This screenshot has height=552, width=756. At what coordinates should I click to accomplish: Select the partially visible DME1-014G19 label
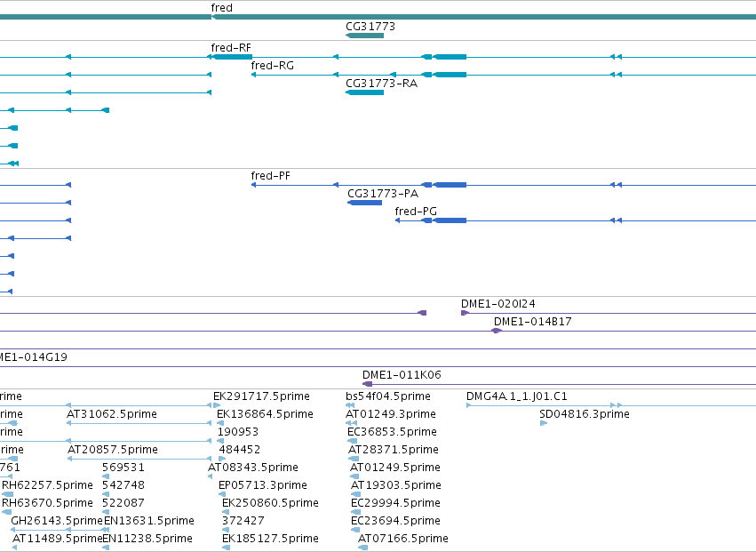[33, 357]
